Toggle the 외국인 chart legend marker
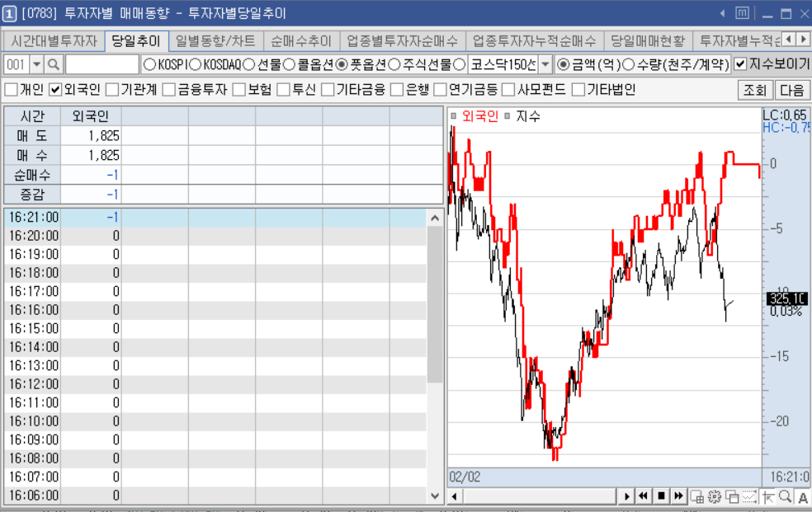Screen dimensions: 812x512 [x=454, y=116]
